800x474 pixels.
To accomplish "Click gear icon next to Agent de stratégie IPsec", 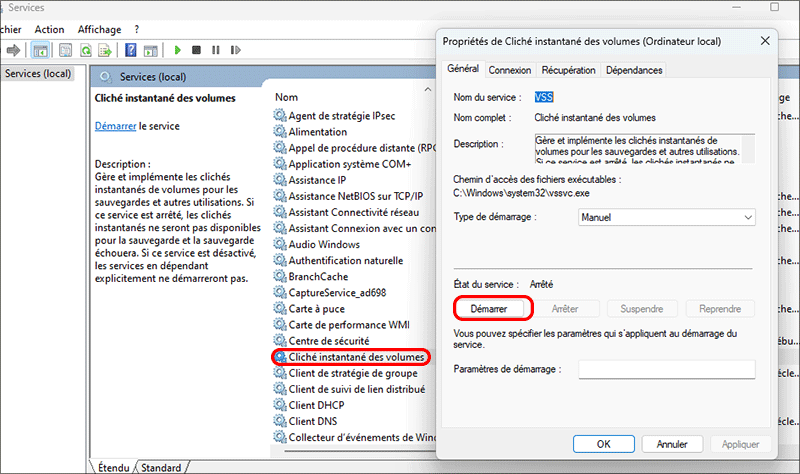I will point(280,115).
